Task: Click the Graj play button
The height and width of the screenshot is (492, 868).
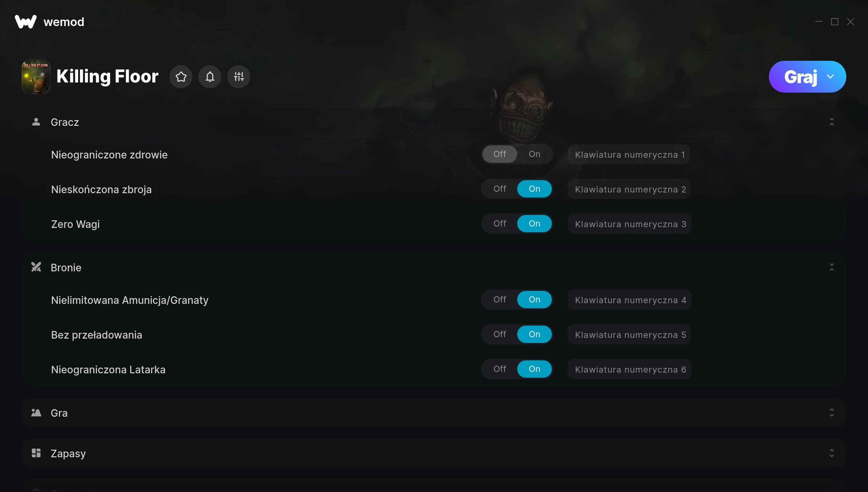Action: pyautogui.click(x=801, y=77)
